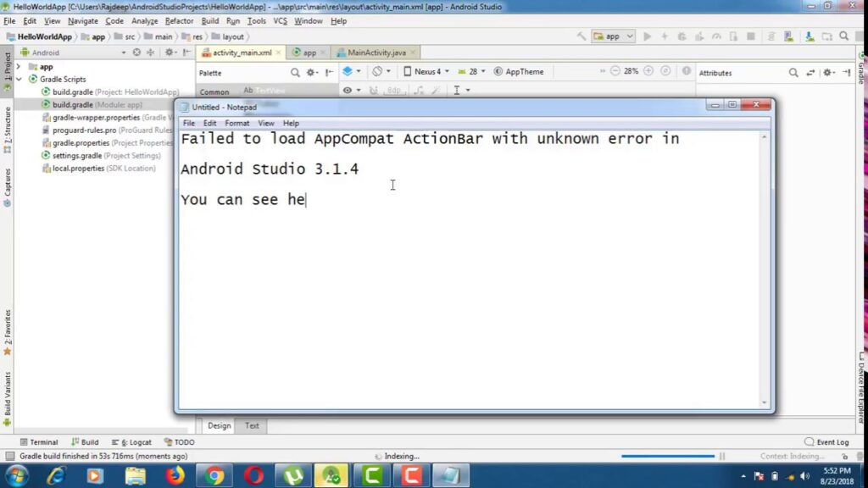Viewport: 868px width, 488px height.
Task: Open Nexus 4 device dropdown
Action: [x=426, y=71]
